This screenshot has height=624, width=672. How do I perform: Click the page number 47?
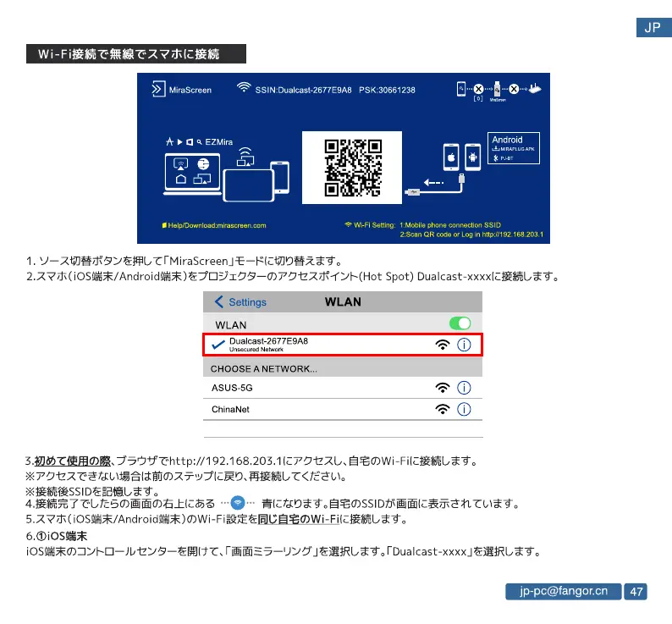(636, 592)
